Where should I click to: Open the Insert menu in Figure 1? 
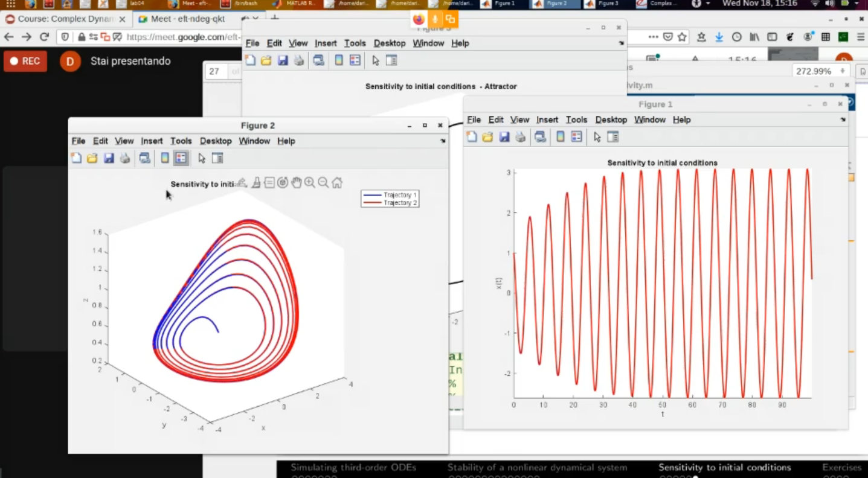[547, 119]
